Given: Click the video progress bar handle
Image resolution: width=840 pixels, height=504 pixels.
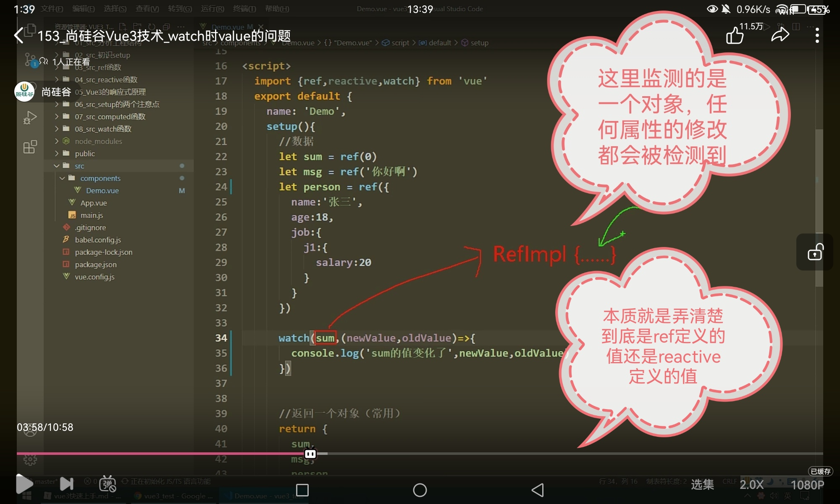Looking at the screenshot, I should pos(310,454).
